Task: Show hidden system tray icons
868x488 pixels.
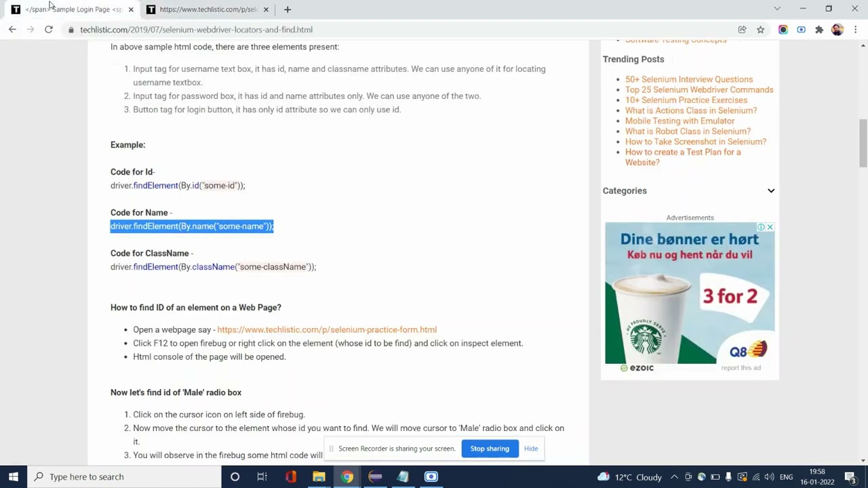Action: (674, 477)
